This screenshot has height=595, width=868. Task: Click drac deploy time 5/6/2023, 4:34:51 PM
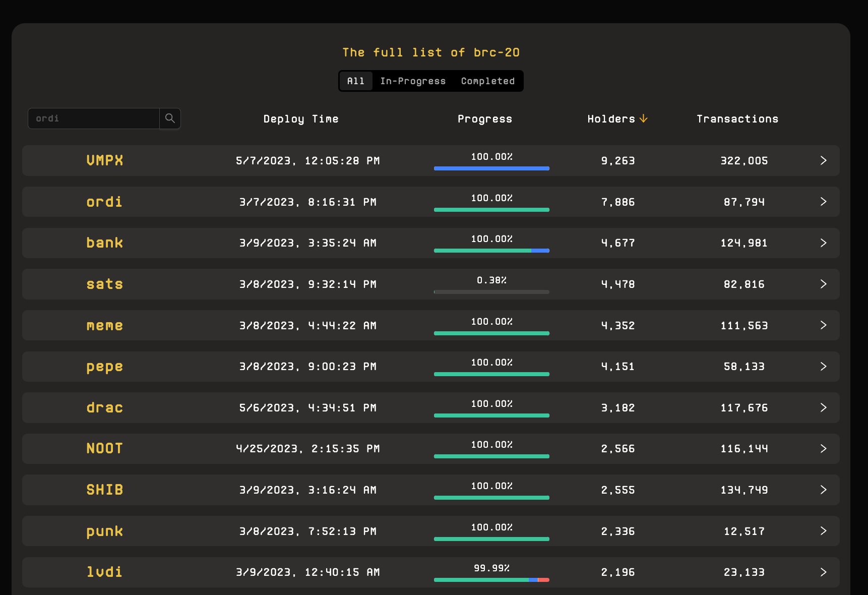[x=308, y=408]
